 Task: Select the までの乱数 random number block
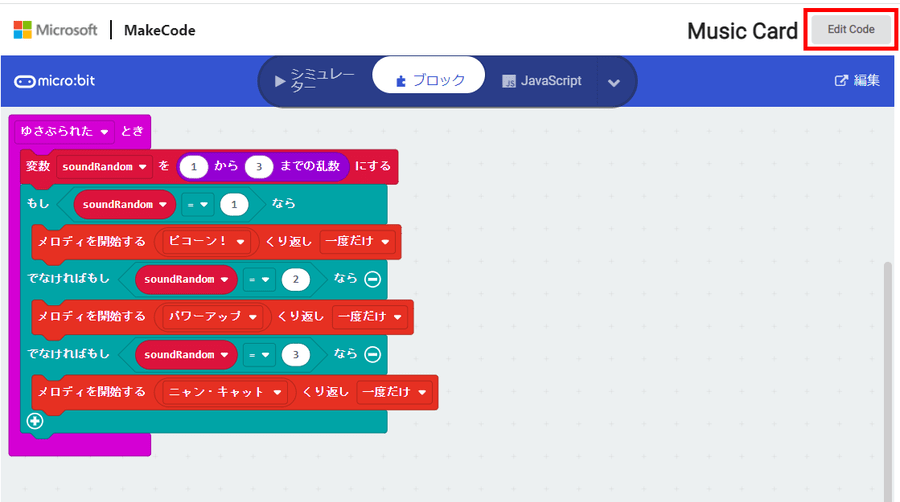(310, 166)
